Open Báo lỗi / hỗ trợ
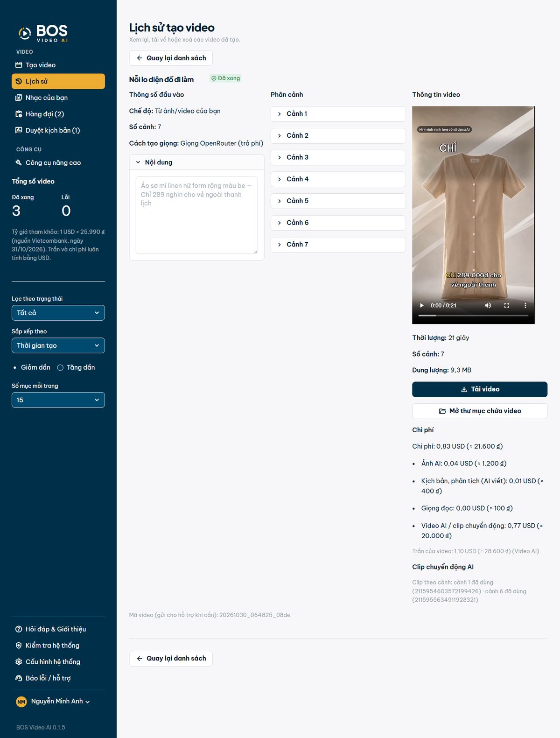 pyautogui.click(x=58, y=678)
